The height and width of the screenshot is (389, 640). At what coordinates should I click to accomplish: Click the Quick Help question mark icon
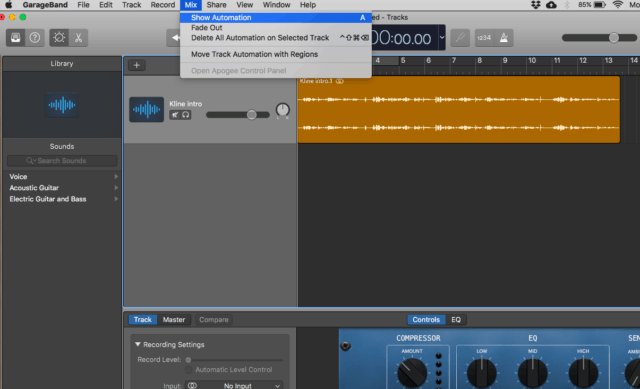[x=35, y=38]
